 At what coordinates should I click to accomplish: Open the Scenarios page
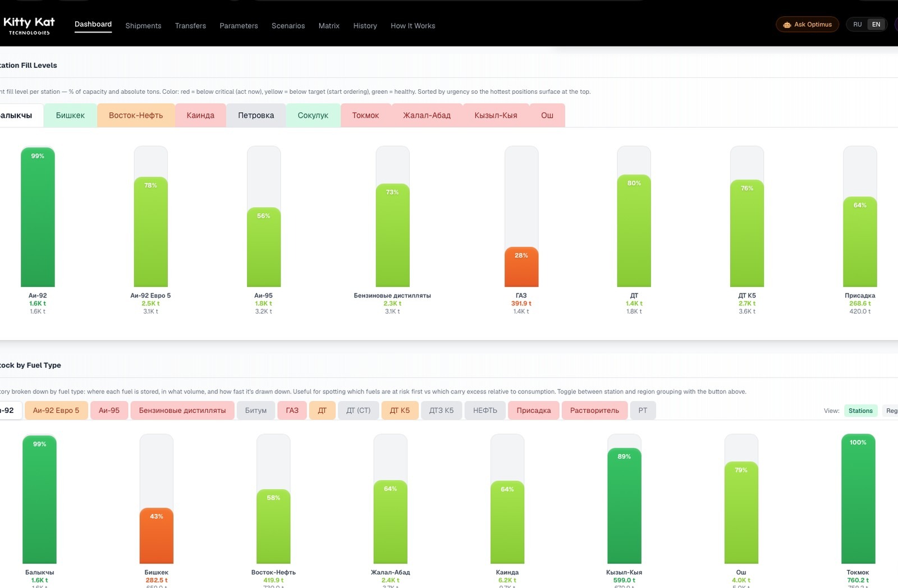(x=288, y=26)
